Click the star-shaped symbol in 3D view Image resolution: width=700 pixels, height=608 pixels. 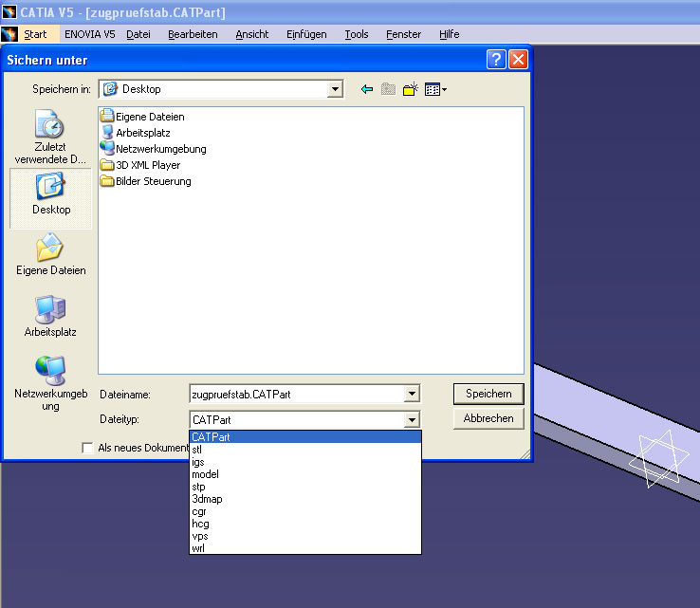[659, 459]
